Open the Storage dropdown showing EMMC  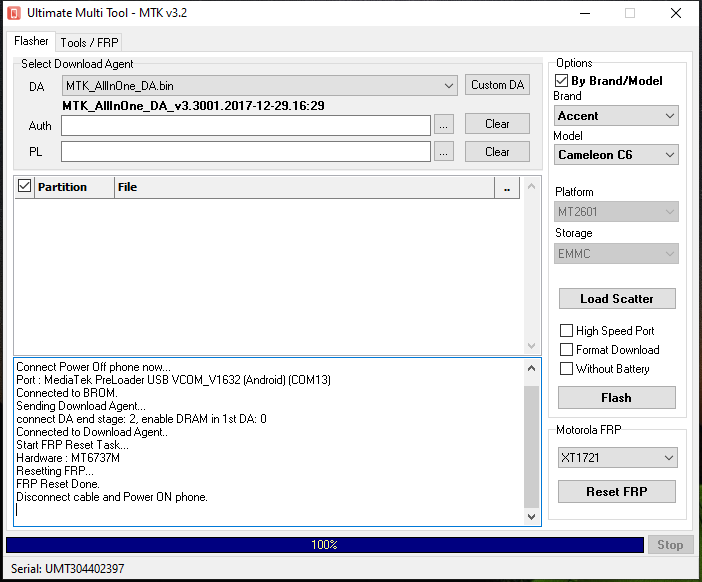(616, 253)
